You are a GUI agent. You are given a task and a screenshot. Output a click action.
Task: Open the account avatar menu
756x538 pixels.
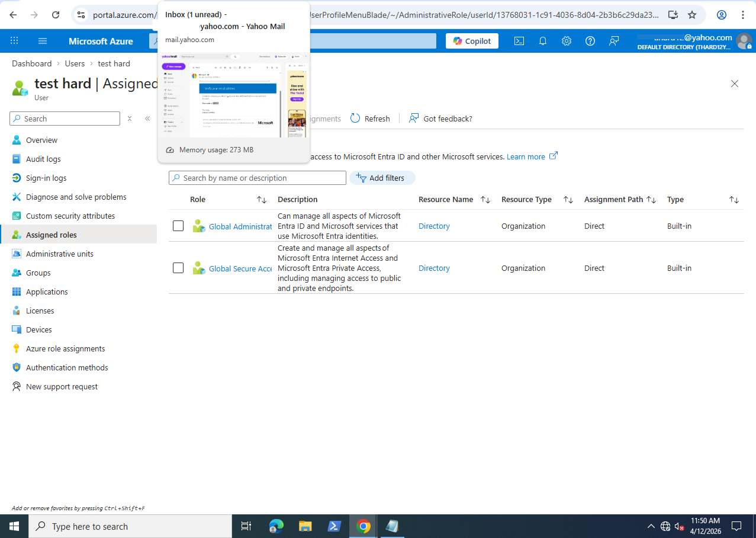point(744,41)
